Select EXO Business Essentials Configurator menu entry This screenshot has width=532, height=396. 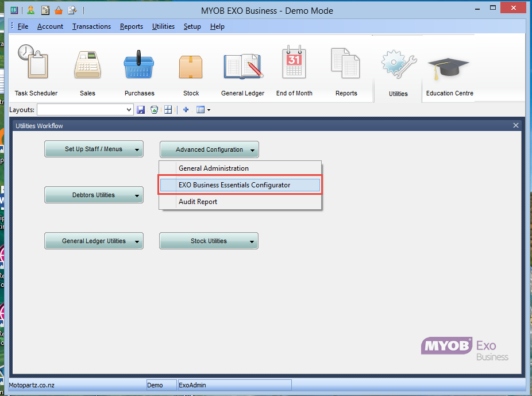point(240,185)
